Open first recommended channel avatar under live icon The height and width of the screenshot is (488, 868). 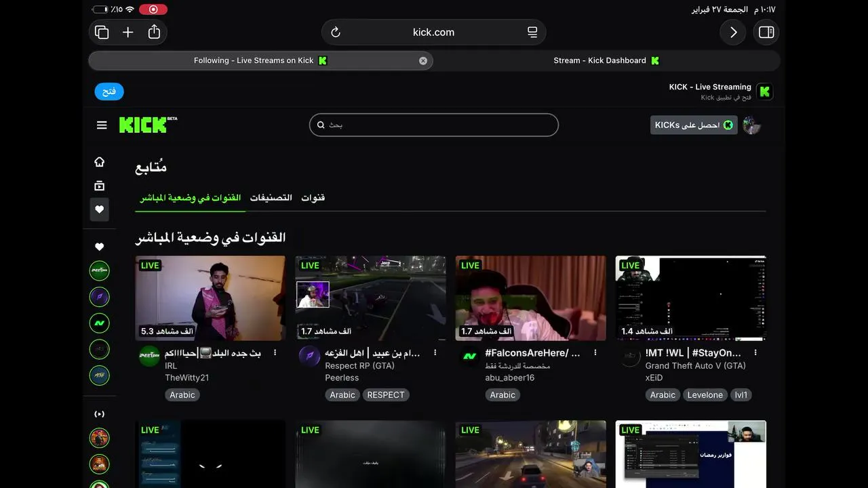(99, 438)
